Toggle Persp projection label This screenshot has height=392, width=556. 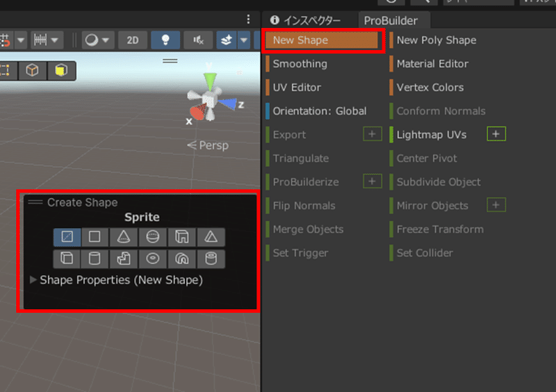pyautogui.click(x=208, y=145)
